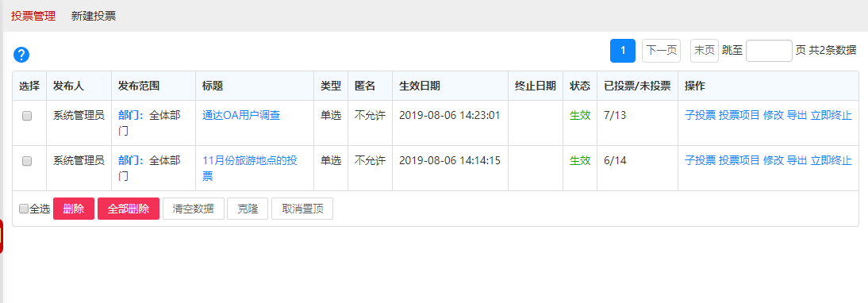Toggle the 全选 checkbox

23,209
